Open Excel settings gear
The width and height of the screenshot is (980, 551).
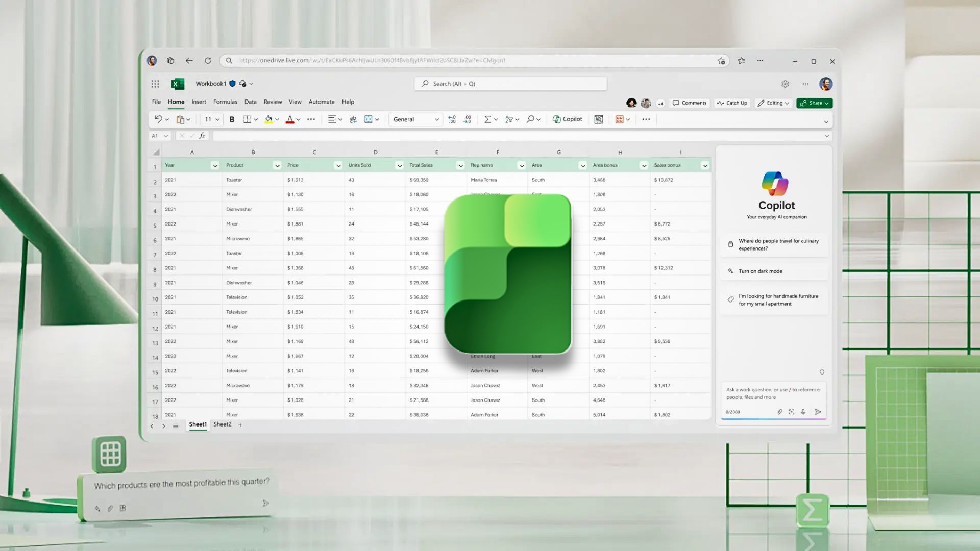785,84
